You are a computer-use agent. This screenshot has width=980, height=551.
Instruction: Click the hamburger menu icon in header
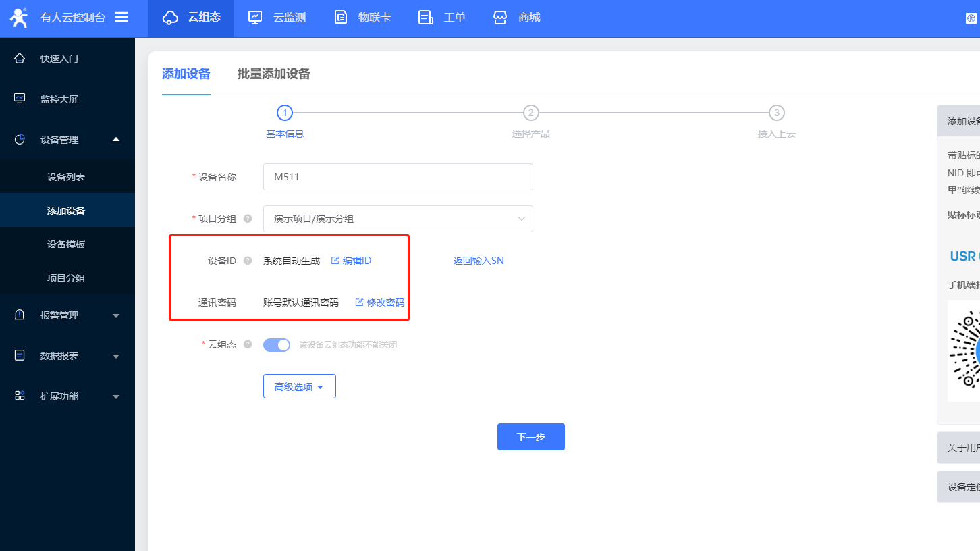(121, 18)
